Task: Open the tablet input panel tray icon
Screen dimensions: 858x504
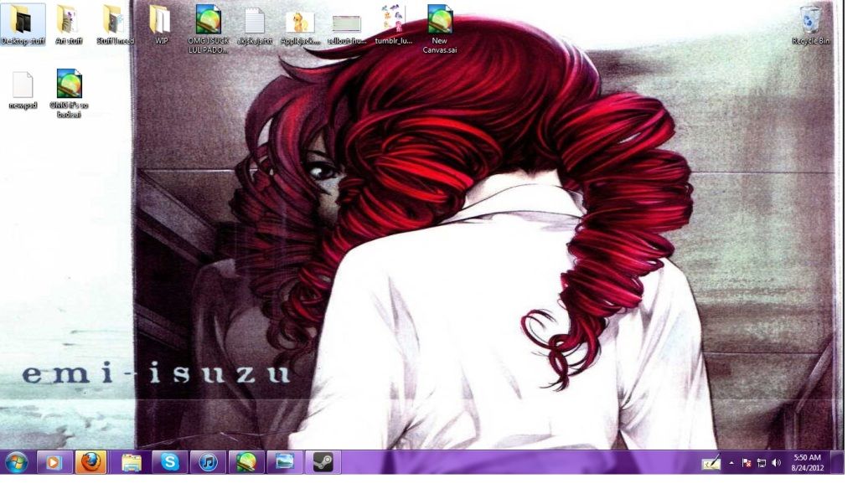Action: tap(711, 463)
